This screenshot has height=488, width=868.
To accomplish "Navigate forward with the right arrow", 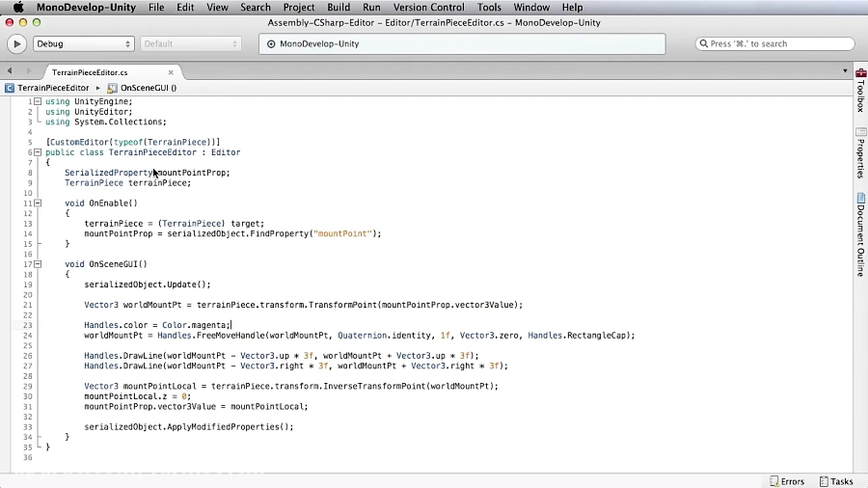I will pos(29,70).
